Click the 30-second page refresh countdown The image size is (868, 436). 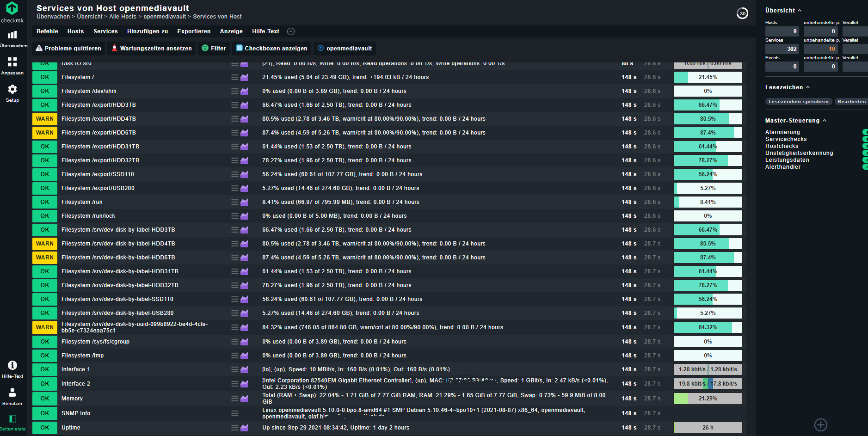coord(742,13)
